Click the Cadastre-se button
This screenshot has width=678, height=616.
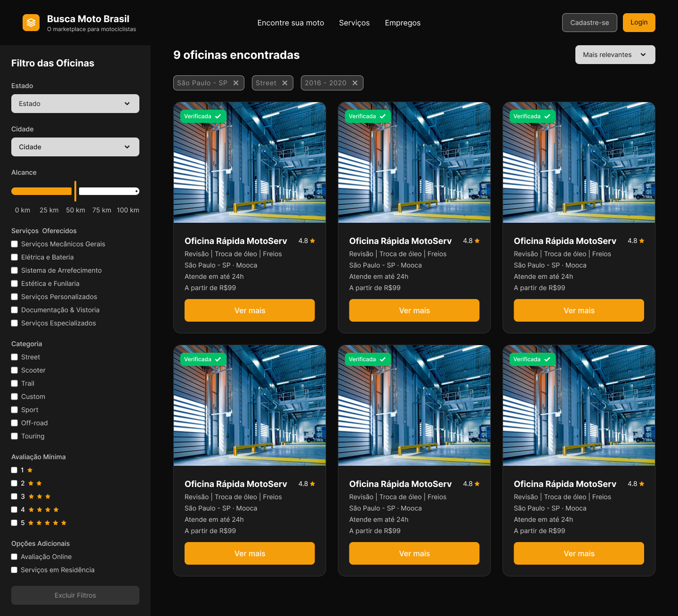click(589, 23)
